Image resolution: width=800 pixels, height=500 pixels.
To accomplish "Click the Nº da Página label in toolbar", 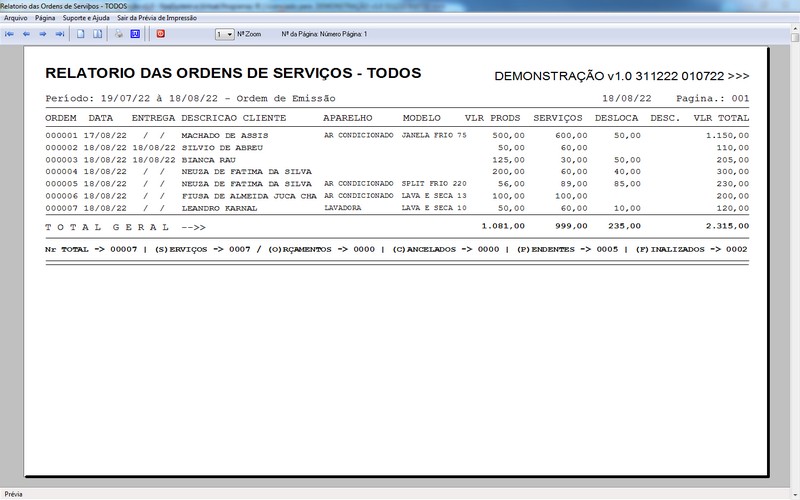I will click(x=324, y=34).
